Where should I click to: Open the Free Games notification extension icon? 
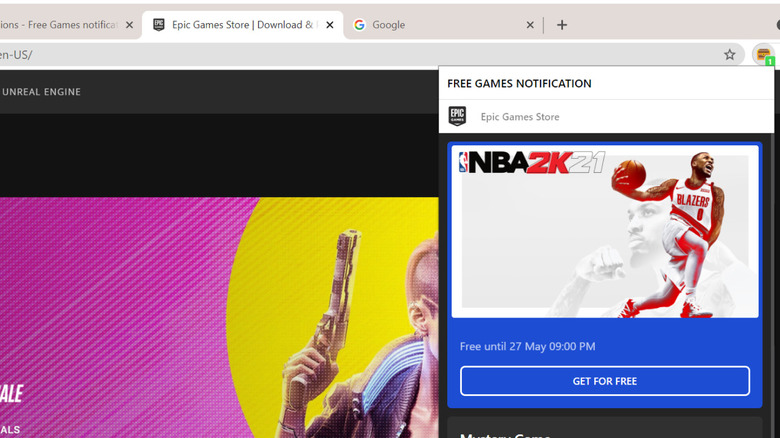pyautogui.click(x=764, y=55)
